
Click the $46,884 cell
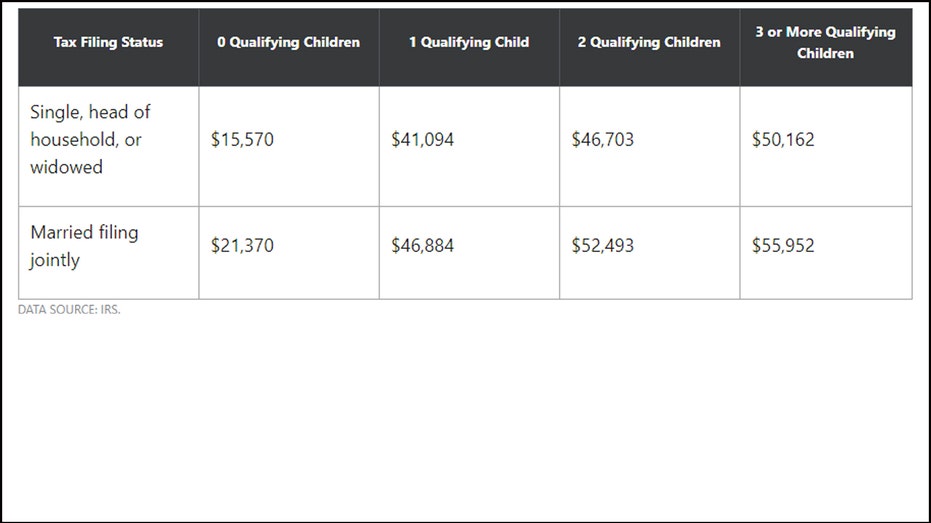coord(422,245)
